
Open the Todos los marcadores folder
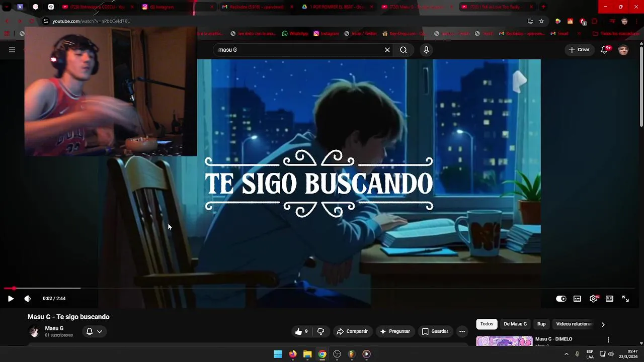pos(616,34)
